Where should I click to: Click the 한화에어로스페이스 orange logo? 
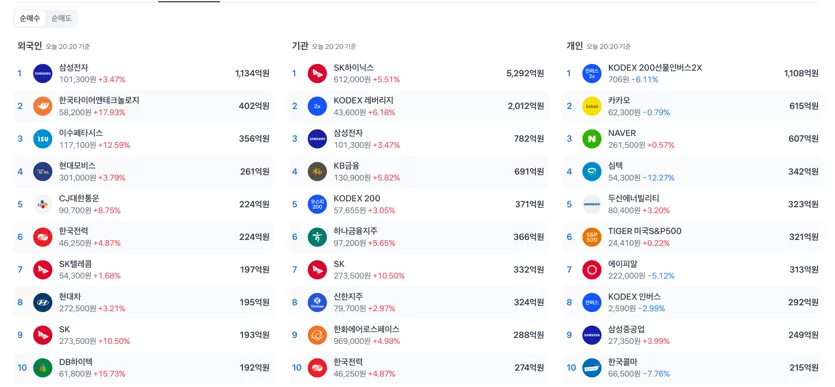tap(317, 335)
